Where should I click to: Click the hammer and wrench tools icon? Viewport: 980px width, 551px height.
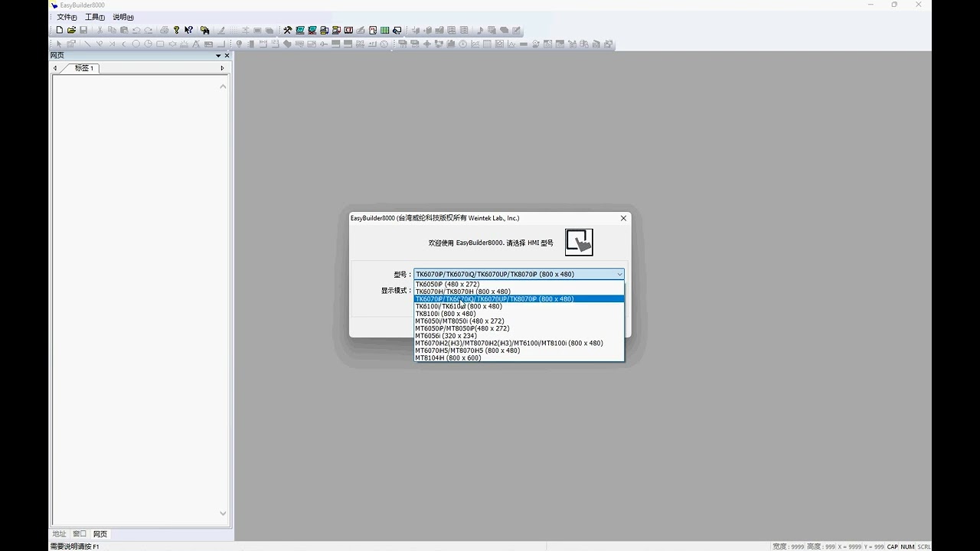pyautogui.click(x=287, y=30)
